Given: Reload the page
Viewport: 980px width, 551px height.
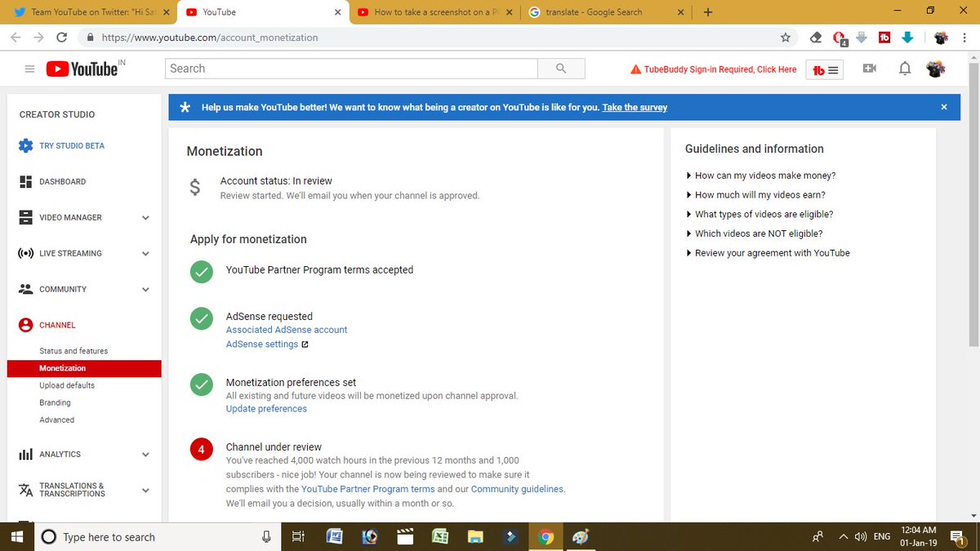Looking at the screenshot, I should [x=61, y=38].
